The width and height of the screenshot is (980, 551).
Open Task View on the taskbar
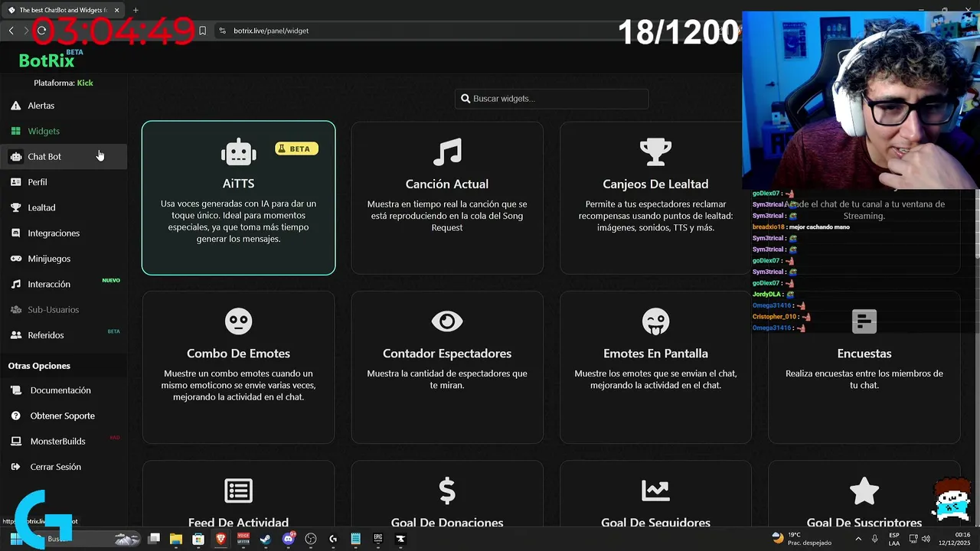154,539
